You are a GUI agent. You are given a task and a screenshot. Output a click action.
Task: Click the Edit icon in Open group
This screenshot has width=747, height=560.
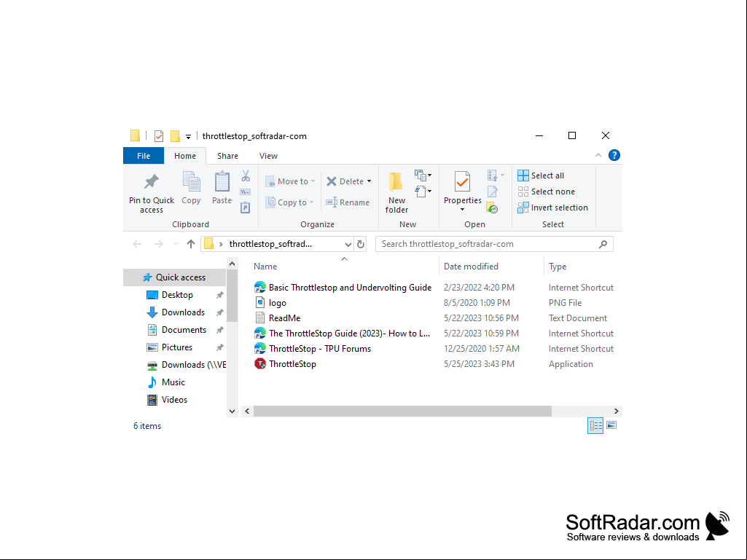tap(493, 192)
